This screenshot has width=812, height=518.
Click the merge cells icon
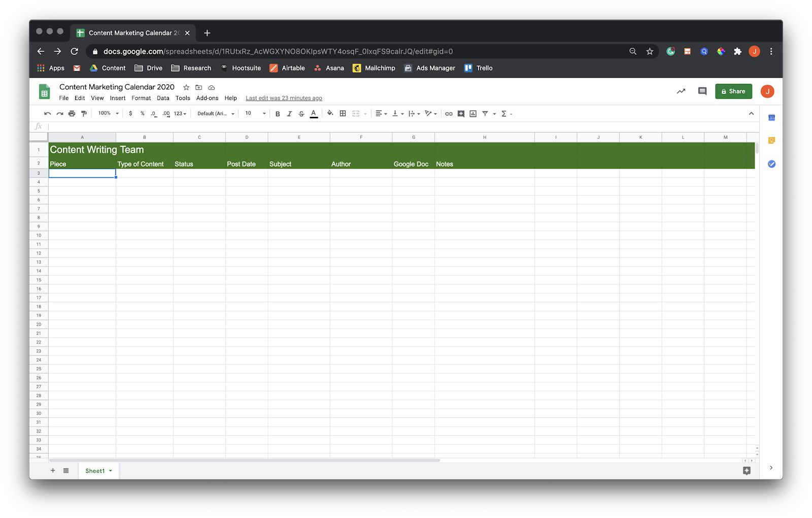tap(356, 114)
